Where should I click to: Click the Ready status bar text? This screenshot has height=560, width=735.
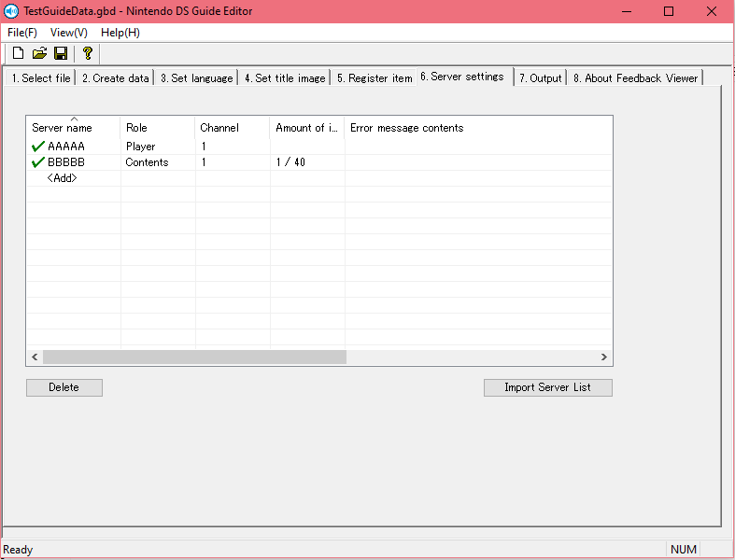coord(18,550)
